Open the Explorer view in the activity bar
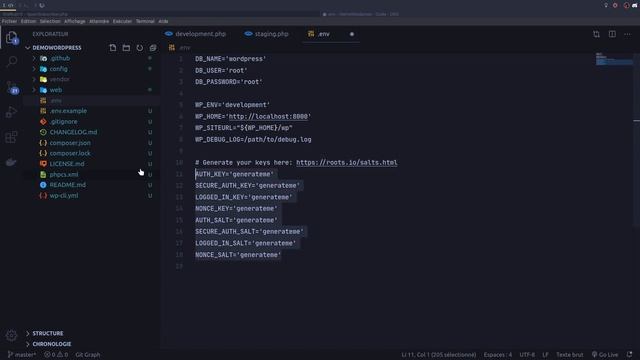The height and width of the screenshot is (360, 640). pos(11,38)
